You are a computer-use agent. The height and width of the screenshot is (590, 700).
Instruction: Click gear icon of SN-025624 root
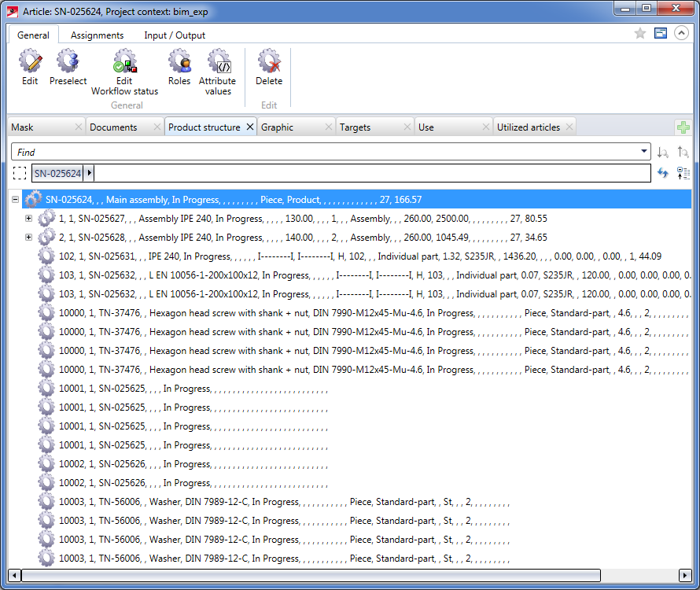click(x=34, y=199)
